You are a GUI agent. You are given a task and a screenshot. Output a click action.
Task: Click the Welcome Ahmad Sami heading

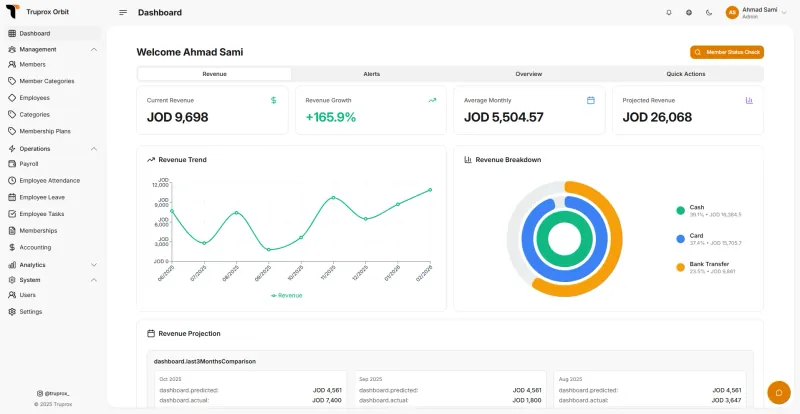tap(190, 52)
